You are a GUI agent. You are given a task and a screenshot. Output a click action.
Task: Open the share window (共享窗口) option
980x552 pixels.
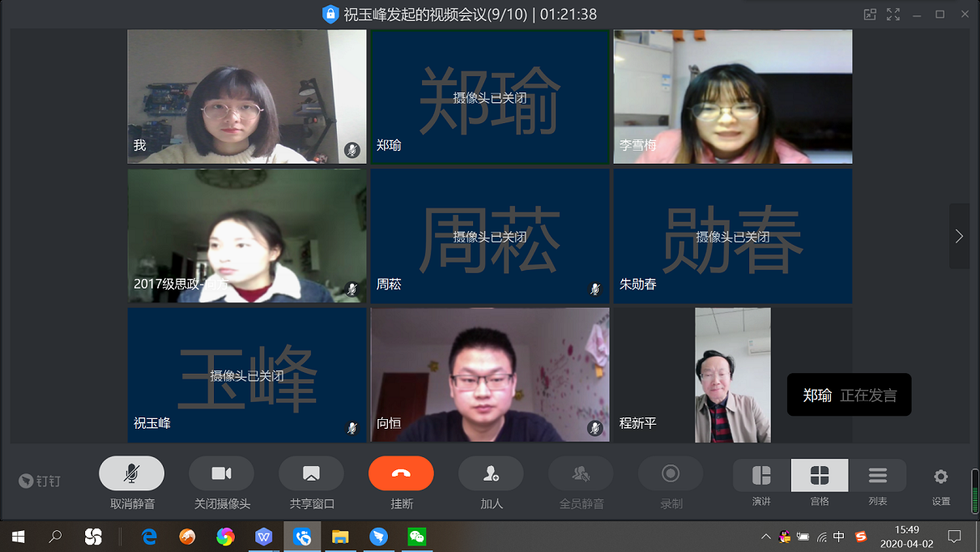coord(311,474)
